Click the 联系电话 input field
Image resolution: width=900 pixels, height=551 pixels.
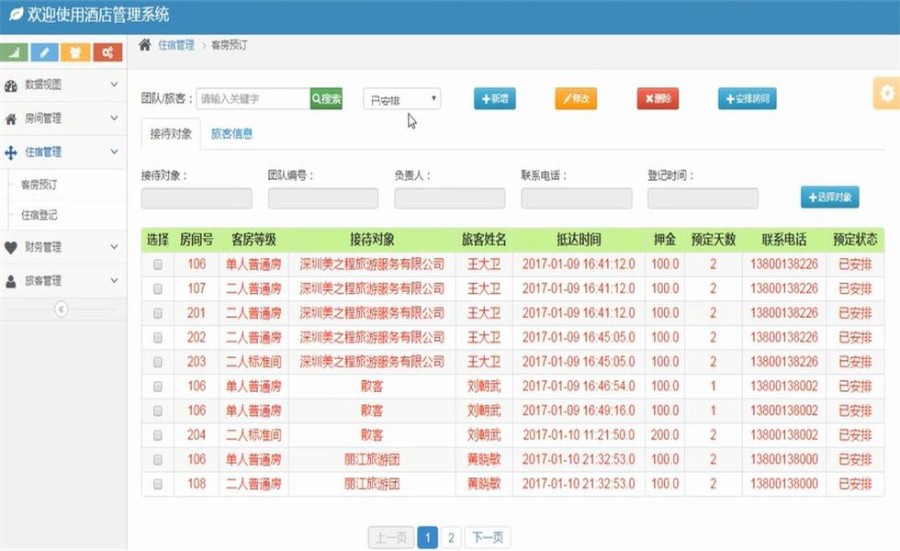tap(576, 198)
